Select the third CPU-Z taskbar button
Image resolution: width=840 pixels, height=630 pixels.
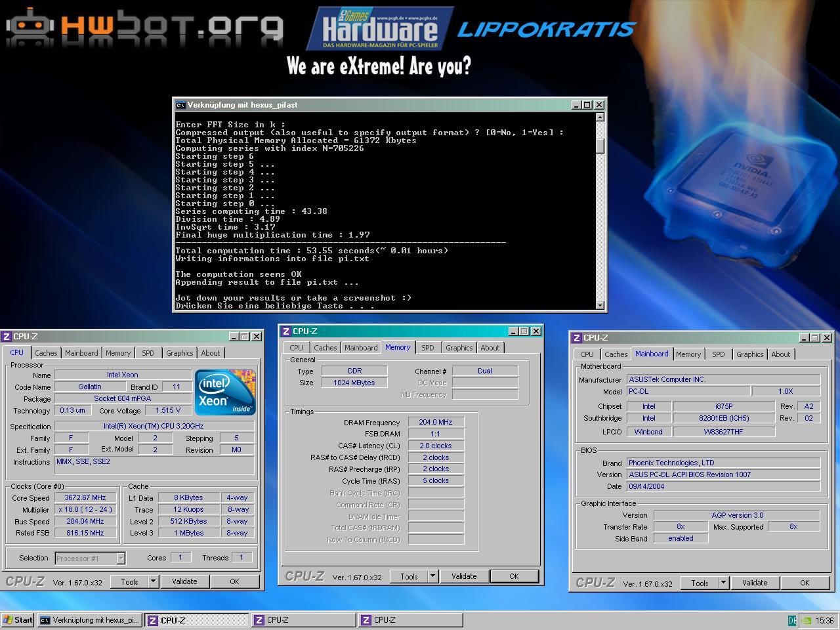(411, 620)
